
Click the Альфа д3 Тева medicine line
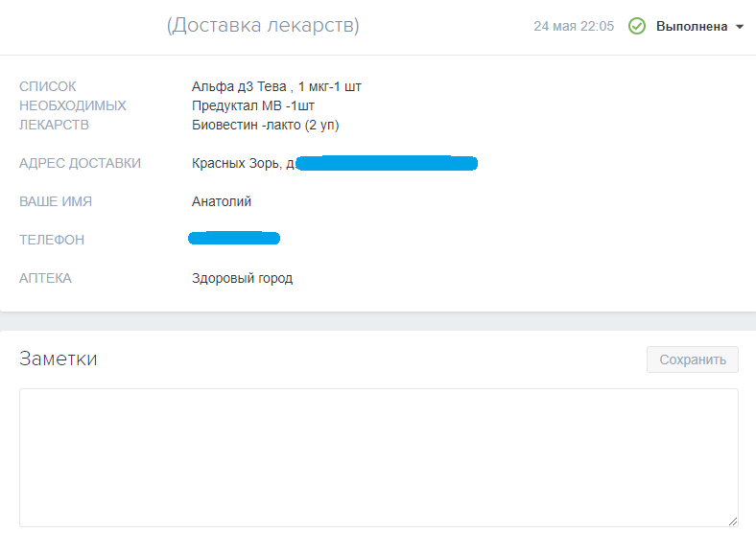(276, 86)
